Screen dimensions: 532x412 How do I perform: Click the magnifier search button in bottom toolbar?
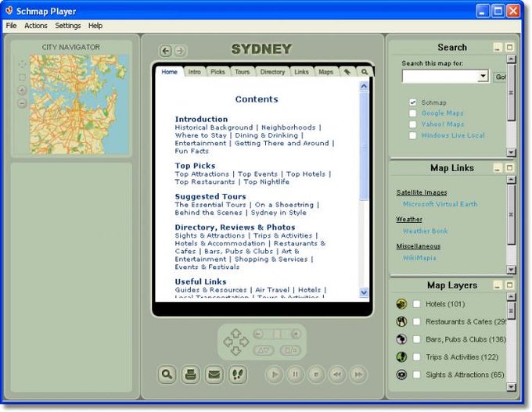click(x=167, y=374)
